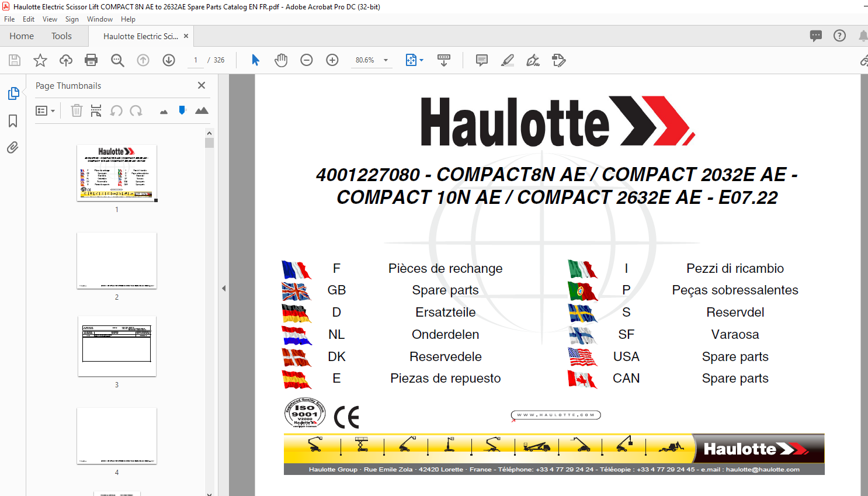Viewport: 868px width, 496px height.
Task: Close the Haulotte document tab
Action: pos(186,36)
